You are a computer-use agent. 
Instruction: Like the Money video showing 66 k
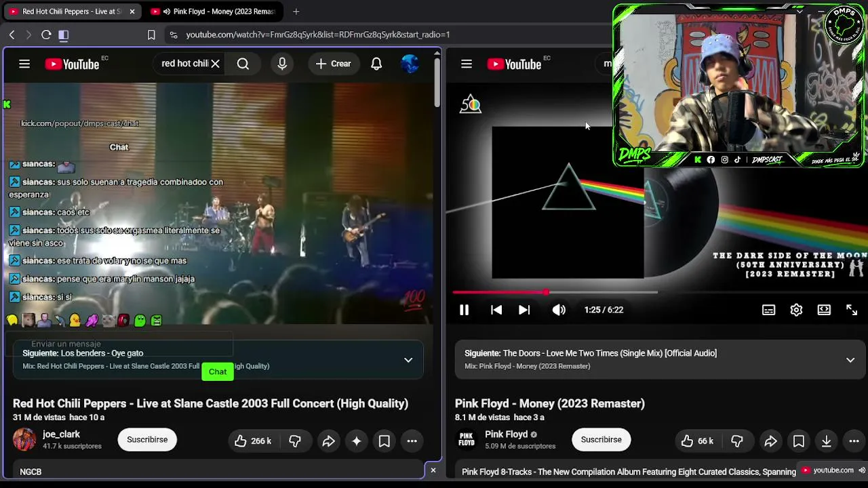pos(696,441)
